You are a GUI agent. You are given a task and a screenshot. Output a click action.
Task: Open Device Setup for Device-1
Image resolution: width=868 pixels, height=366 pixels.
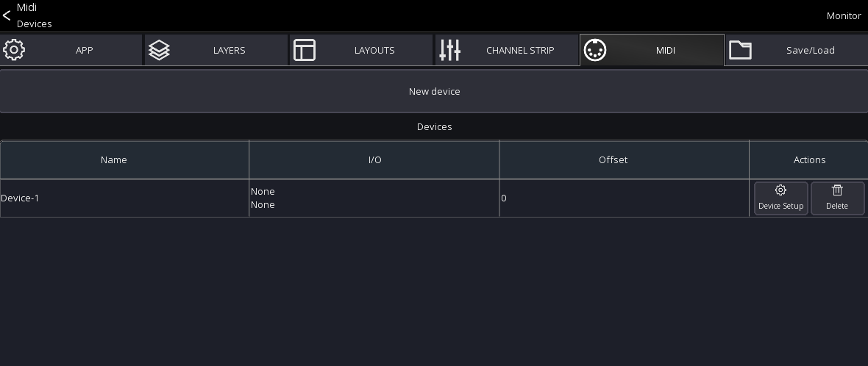point(780,198)
